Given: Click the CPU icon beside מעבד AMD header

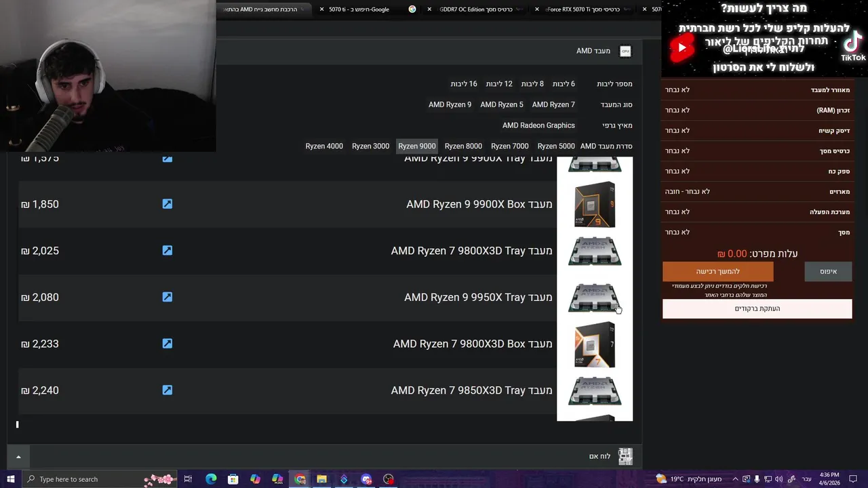Looking at the screenshot, I should point(625,52).
